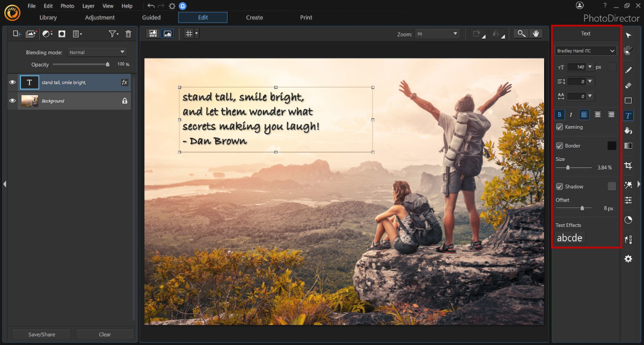This screenshot has width=644, height=345.
Task: Hide the text layer with eye icon
Action: click(x=12, y=82)
